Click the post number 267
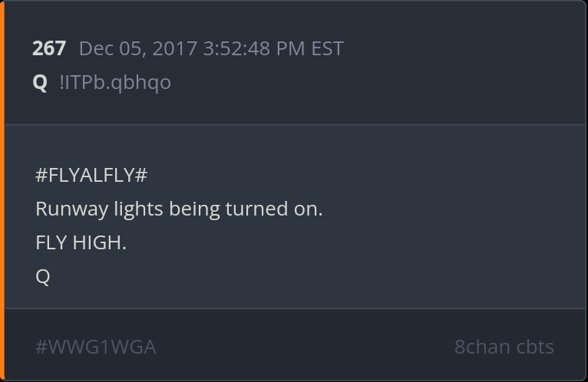This screenshot has height=382, width=588. (48, 48)
